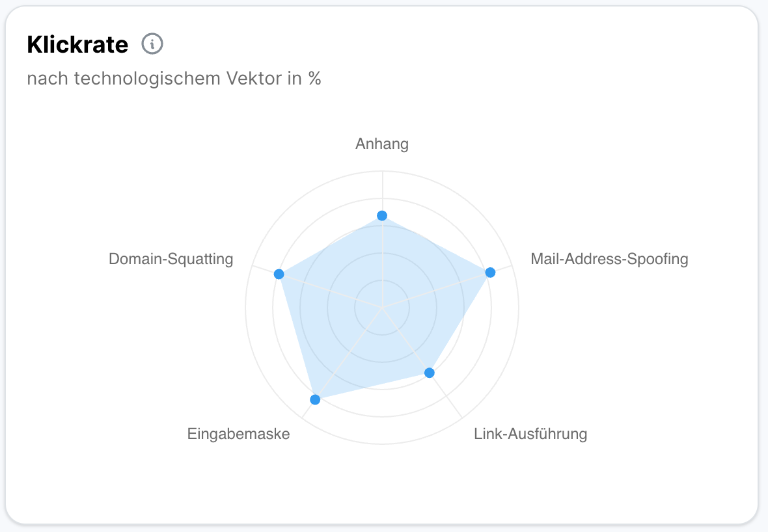Click the Domain-Squatting data point
768x532 pixels.
coord(279,274)
